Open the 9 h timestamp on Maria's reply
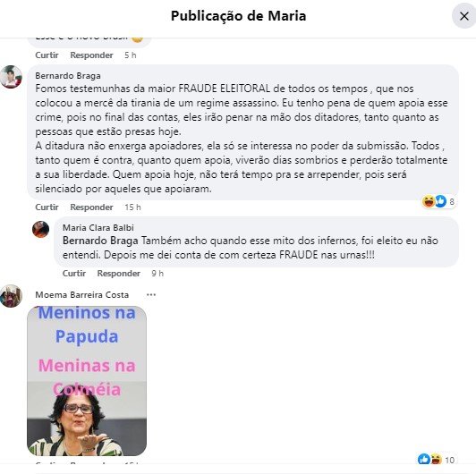 [x=157, y=274]
